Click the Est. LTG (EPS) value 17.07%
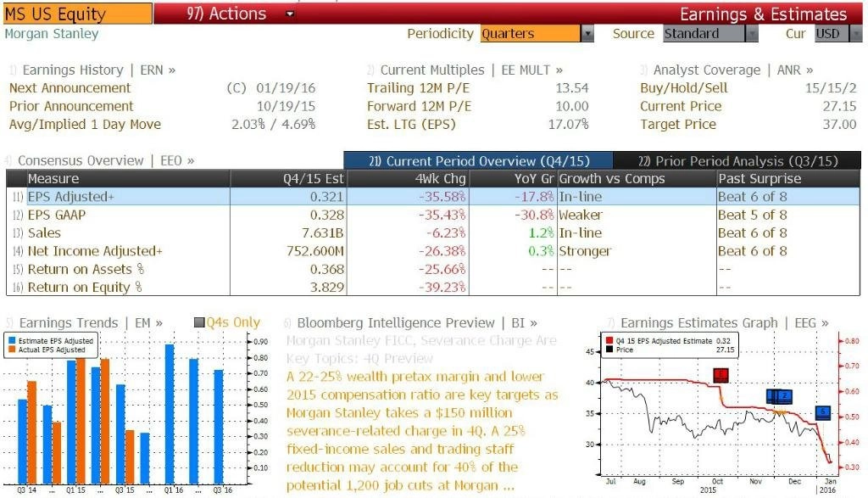Screen dimensions: 868x498 (568, 125)
